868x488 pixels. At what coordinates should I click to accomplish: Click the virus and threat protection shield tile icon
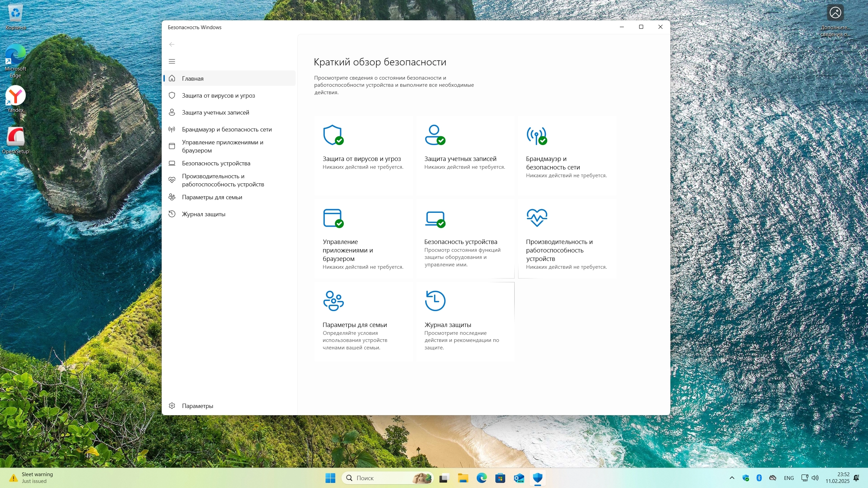click(x=333, y=135)
